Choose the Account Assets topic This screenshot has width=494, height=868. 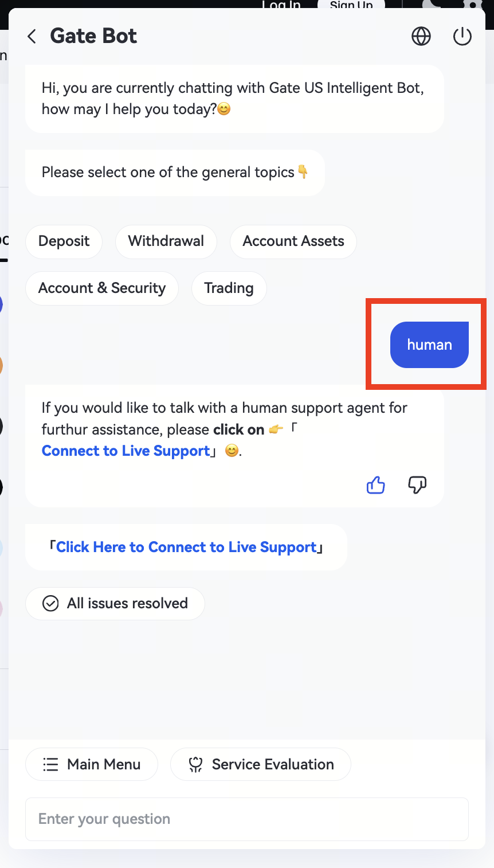click(293, 241)
